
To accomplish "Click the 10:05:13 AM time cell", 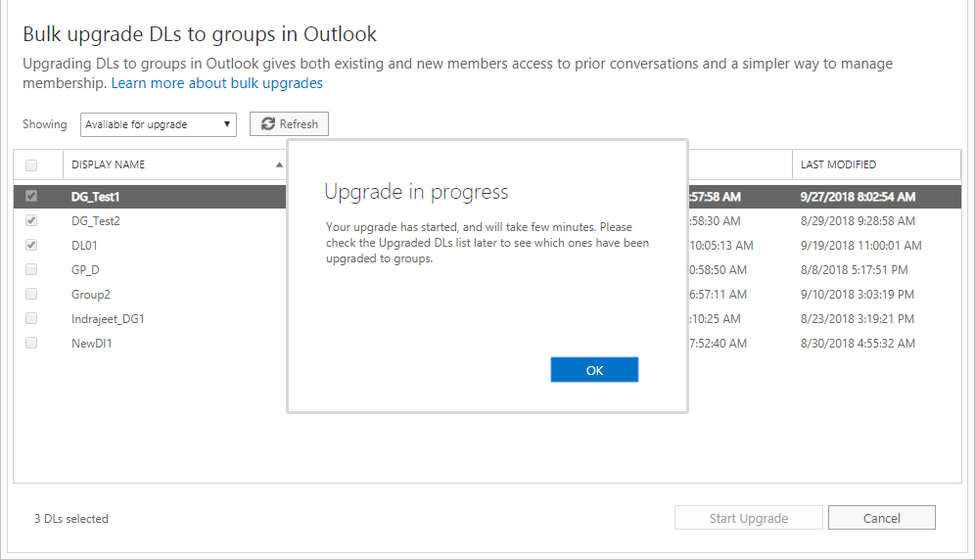I will [720, 245].
